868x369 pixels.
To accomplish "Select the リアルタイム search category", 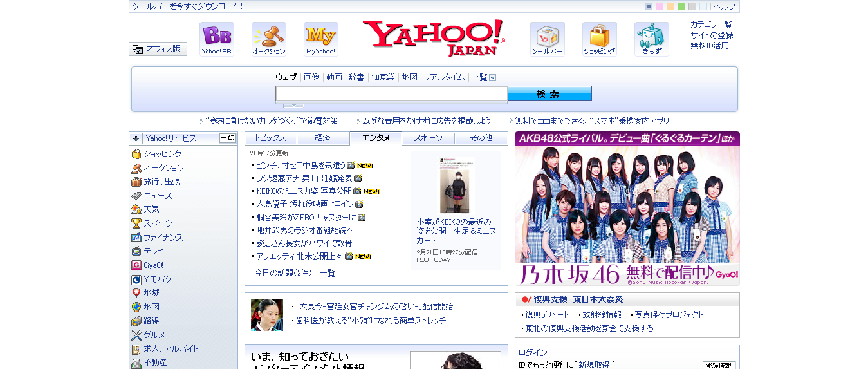I will (444, 77).
